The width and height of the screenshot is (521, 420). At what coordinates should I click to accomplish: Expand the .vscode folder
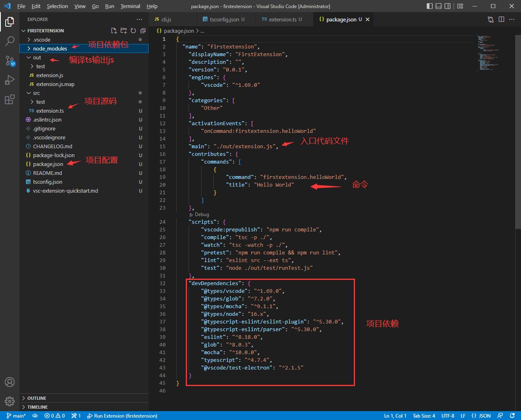click(84, 40)
